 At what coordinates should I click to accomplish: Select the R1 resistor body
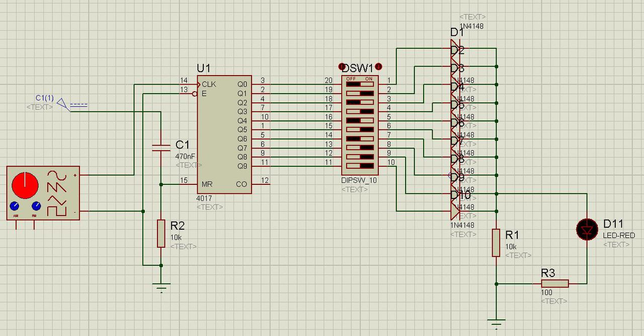[x=496, y=242]
